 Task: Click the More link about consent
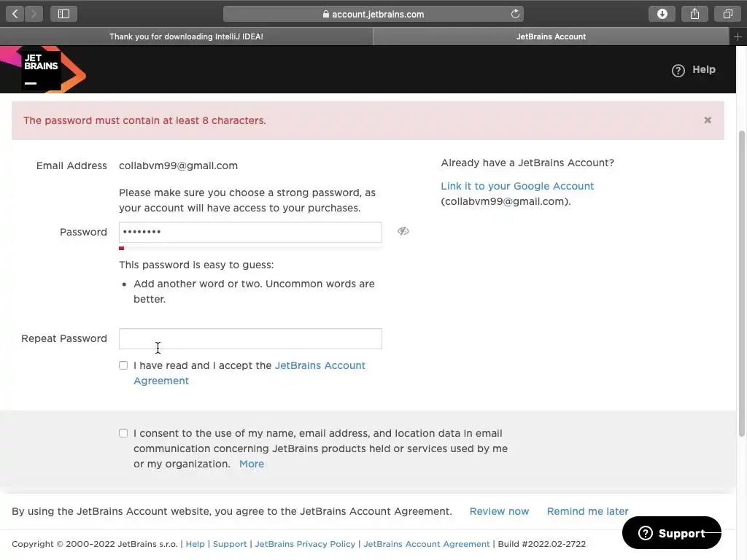click(x=252, y=464)
